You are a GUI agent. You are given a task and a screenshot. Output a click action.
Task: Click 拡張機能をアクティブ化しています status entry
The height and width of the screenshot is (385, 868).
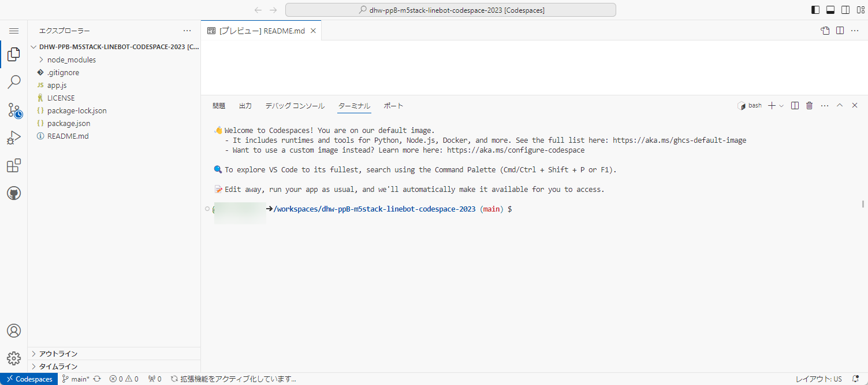(x=233, y=379)
